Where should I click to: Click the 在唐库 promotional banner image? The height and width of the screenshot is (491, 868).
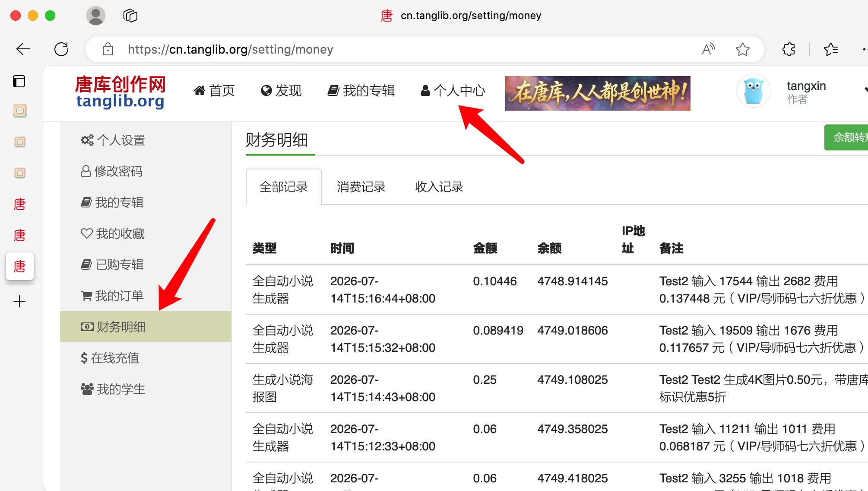[x=598, y=93]
